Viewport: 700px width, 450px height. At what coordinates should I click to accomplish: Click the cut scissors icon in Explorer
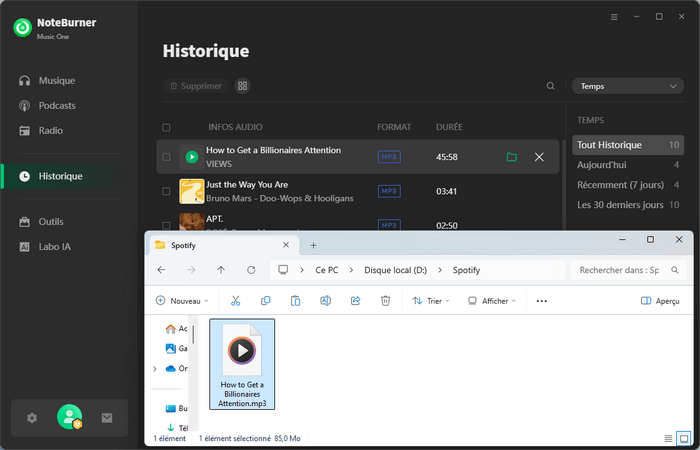click(235, 300)
